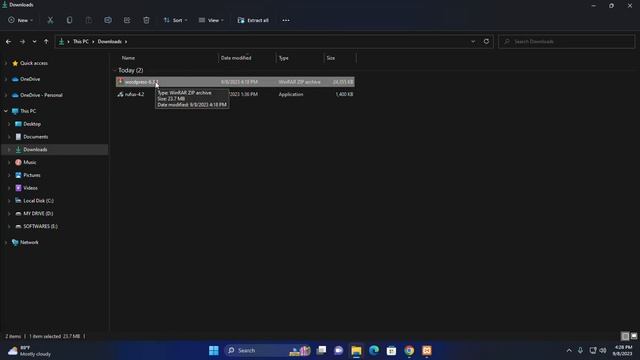Click the Search Downloads field
Viewport: 640px width, 360px height.
tap(567, 42)
